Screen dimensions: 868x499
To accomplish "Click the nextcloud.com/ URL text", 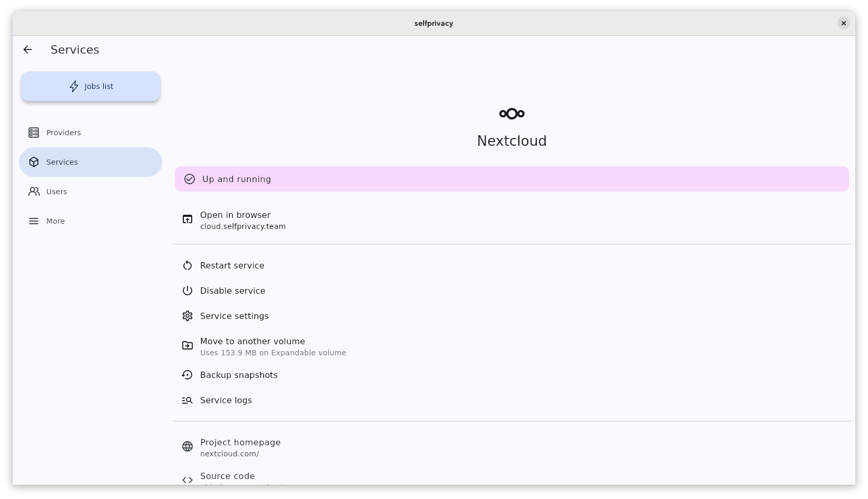I will coord(230,454).
